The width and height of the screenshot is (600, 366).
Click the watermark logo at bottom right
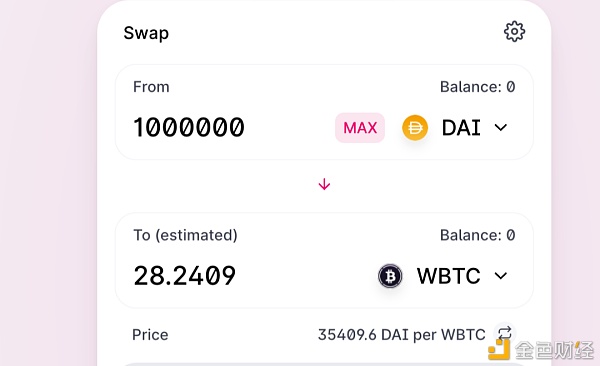(x=541, y=349)
